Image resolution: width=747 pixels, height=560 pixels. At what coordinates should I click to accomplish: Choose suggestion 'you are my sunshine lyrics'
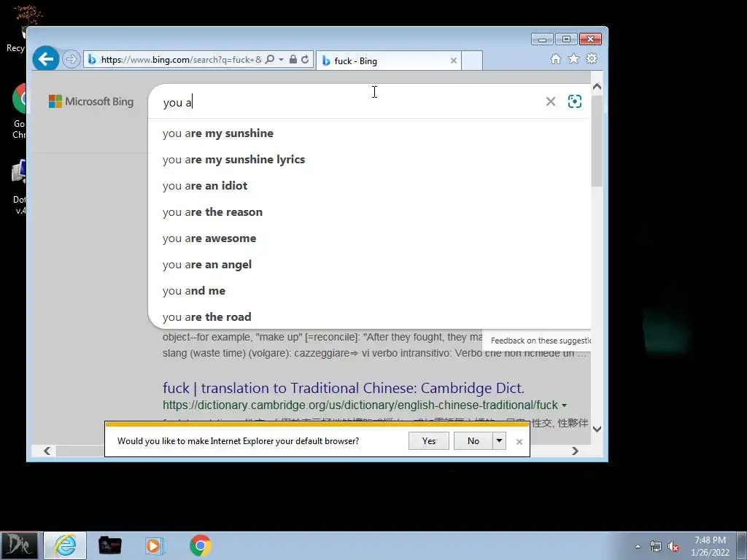(x=370, y=160)
